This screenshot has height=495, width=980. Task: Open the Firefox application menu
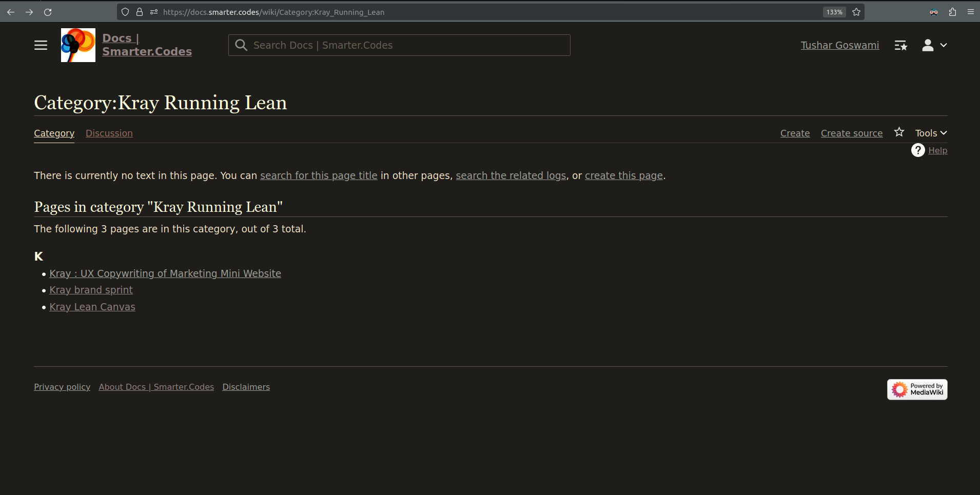coord(971,12)
